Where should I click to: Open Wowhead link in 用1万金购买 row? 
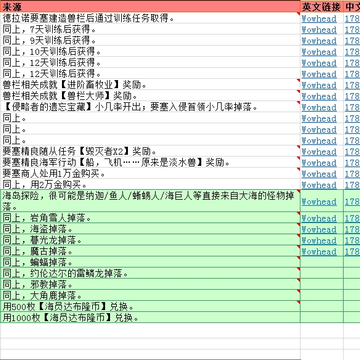coord(319,173)
